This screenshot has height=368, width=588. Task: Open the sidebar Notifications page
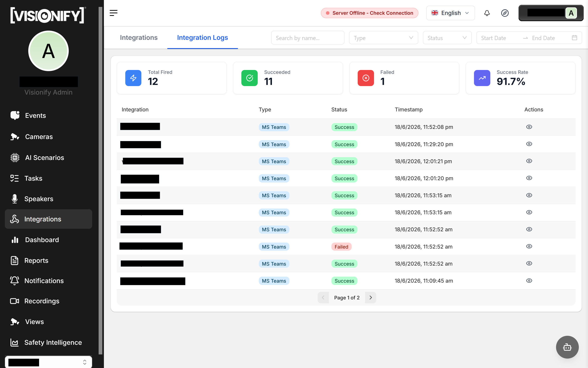click(48, 281)
